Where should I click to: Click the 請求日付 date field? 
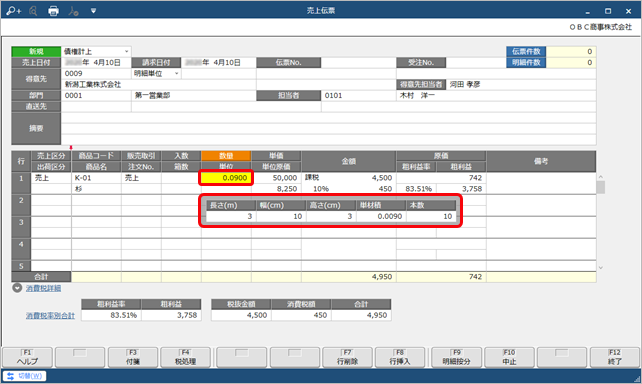(219, 63)
